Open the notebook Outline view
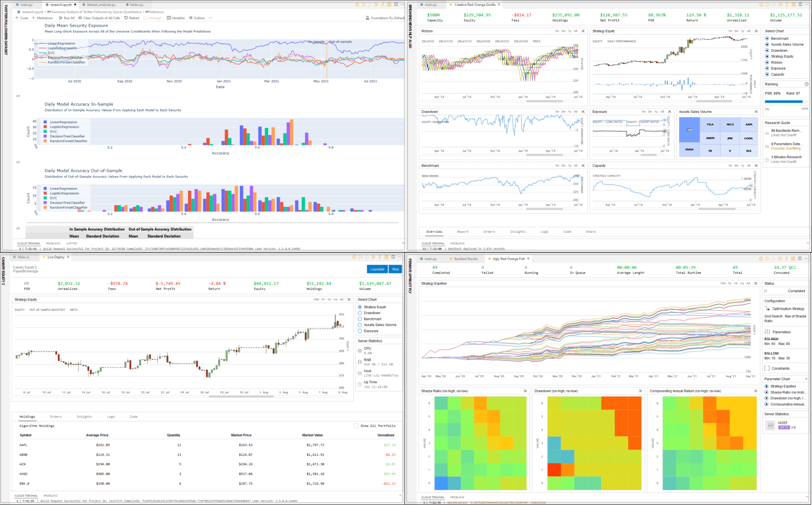This screenshot has height=505, width=812. (x=197, y=18)
